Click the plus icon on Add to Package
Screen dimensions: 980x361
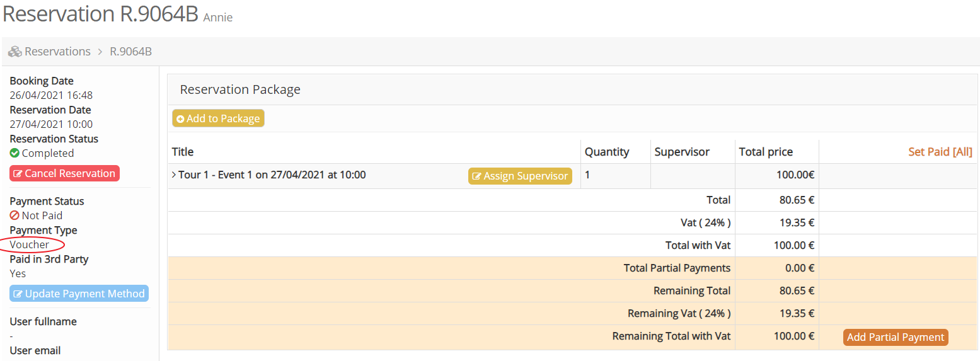coord(180,119)
